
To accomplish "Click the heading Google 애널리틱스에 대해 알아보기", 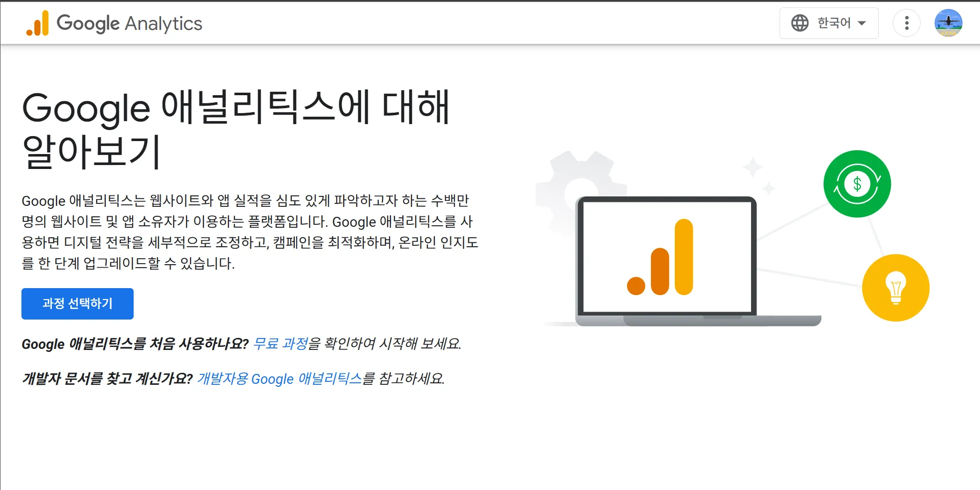I will pos(236,129).
